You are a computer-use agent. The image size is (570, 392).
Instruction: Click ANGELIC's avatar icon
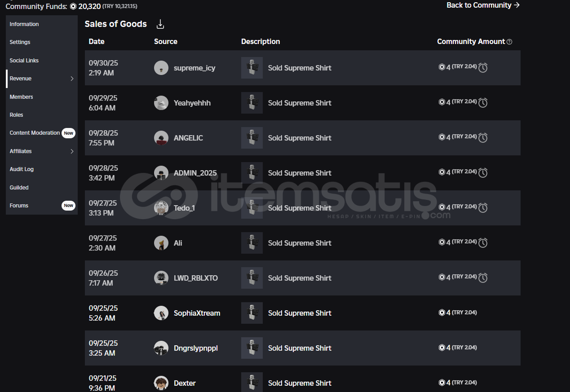[x=161, y=138]
